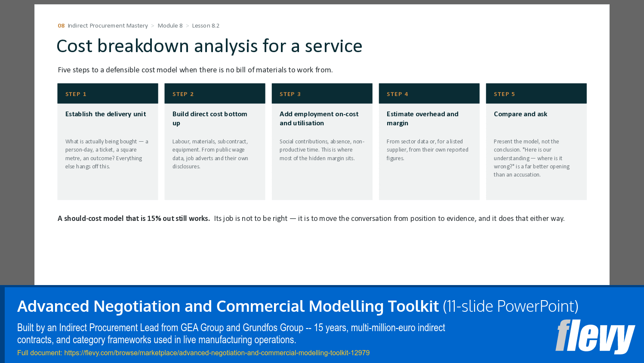Click 'Compare and ask' heading
This screenshot has width=644, height=363.
tap(521, 114)
